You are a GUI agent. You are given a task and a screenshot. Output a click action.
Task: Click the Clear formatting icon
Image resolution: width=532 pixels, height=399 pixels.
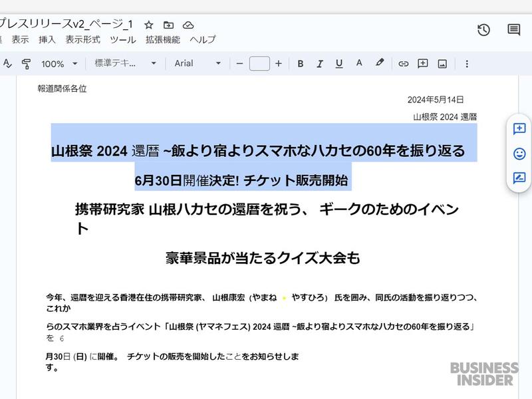[7, 64]
